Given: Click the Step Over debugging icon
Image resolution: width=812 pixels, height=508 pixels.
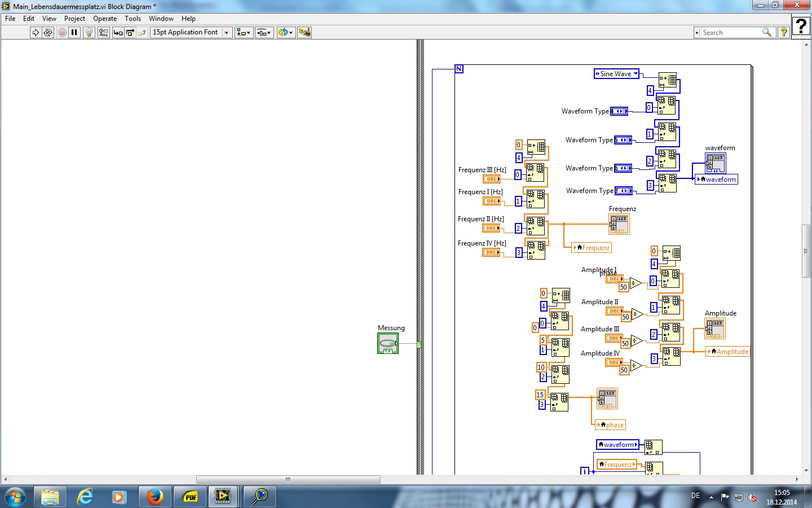Looking at the screenshot, I should point(130,33).
